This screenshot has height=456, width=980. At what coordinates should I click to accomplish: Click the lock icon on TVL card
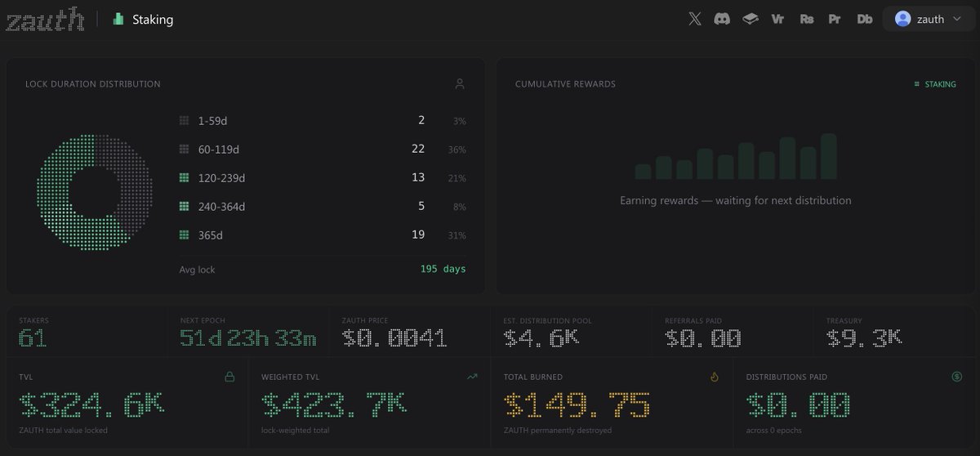click(x=229, y=377)
